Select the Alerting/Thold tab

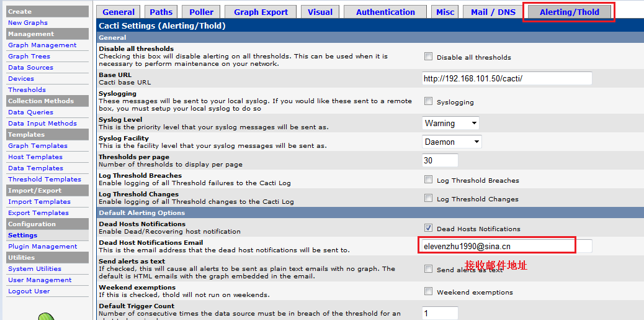tap(570, 12)
